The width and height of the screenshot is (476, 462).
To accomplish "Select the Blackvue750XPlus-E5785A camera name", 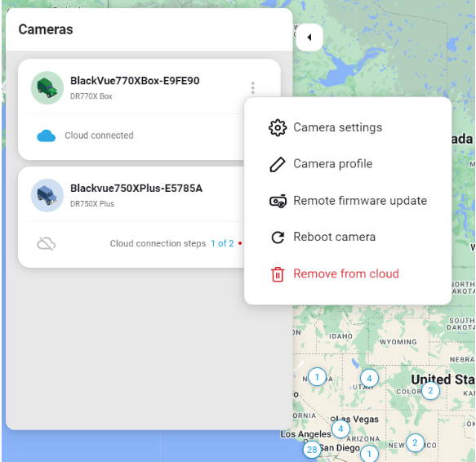I will pos(136,189).
